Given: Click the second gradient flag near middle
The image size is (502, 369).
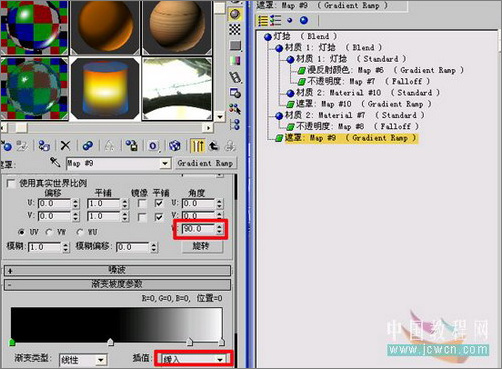Looking at the screenshot, I should (x=110, y=342).
